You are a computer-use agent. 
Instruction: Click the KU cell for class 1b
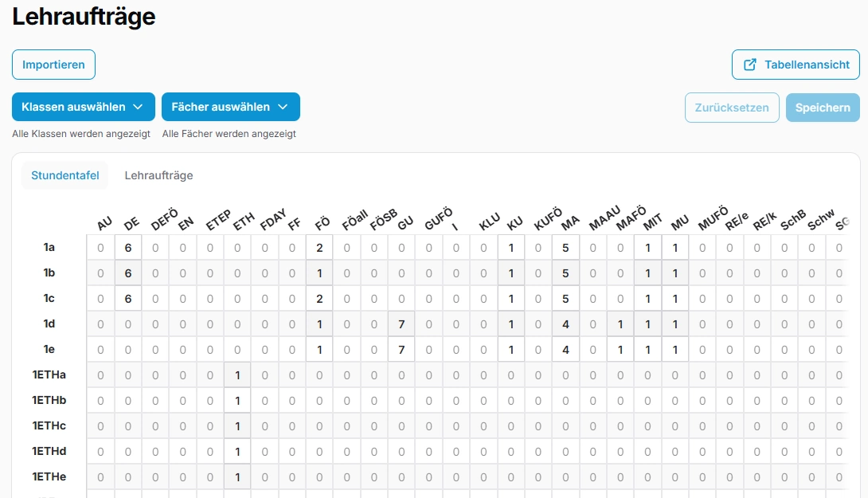(x=511, y=273)
